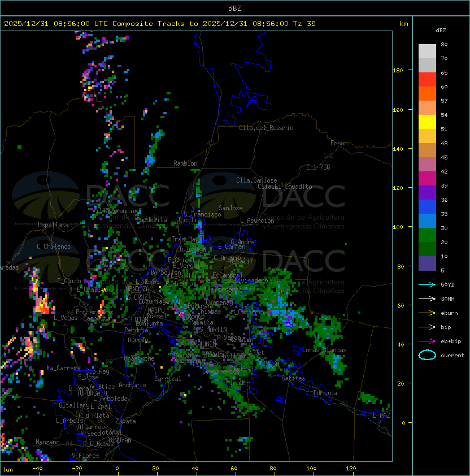The image size is (470, 476).
Task: Click the 'Catitas' map label
Action: click(x=293, y=379)
